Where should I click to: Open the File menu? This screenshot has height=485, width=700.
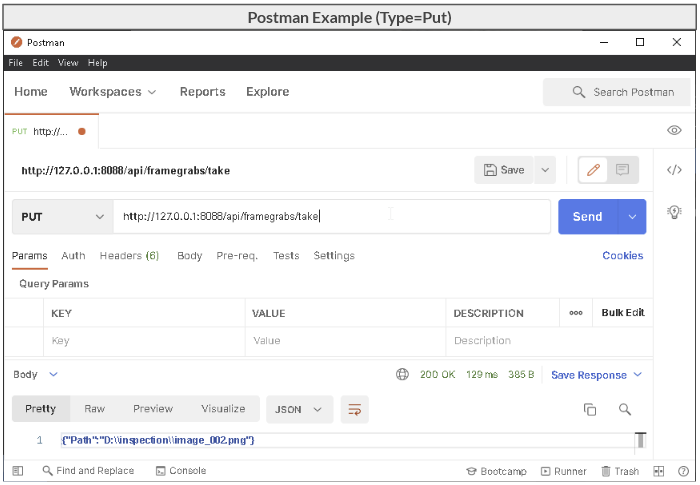coord(15,63)
